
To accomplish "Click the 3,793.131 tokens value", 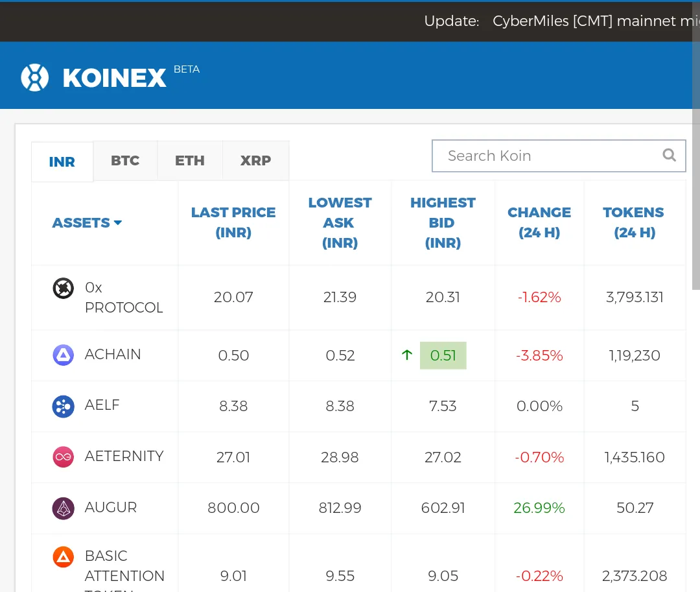I will (x=635, y=297).
